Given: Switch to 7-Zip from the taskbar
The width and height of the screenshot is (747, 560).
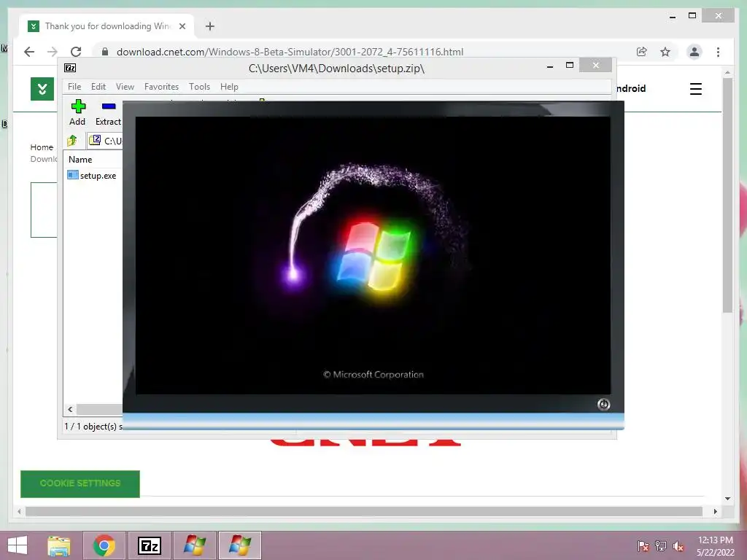Looking at the screenshot, I should (150, 545).
